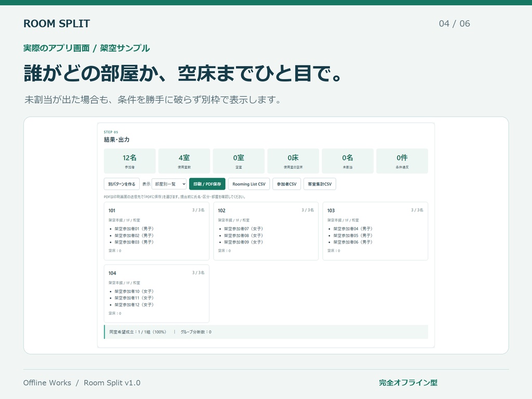The image size is (532, 399).
Task: Open the 部屋別一覧 display dropdown
Action: click(169, 184)
